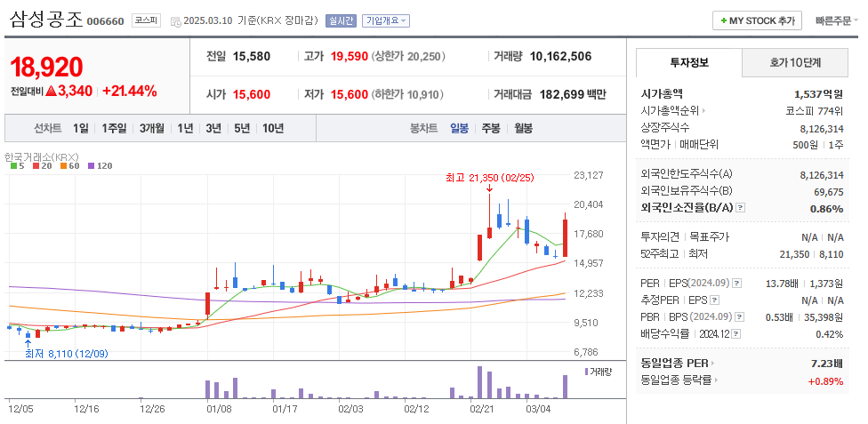868x424 pixels.
Task: Click the 동일업종 PER value 7.23배
Action: [826, 364]
